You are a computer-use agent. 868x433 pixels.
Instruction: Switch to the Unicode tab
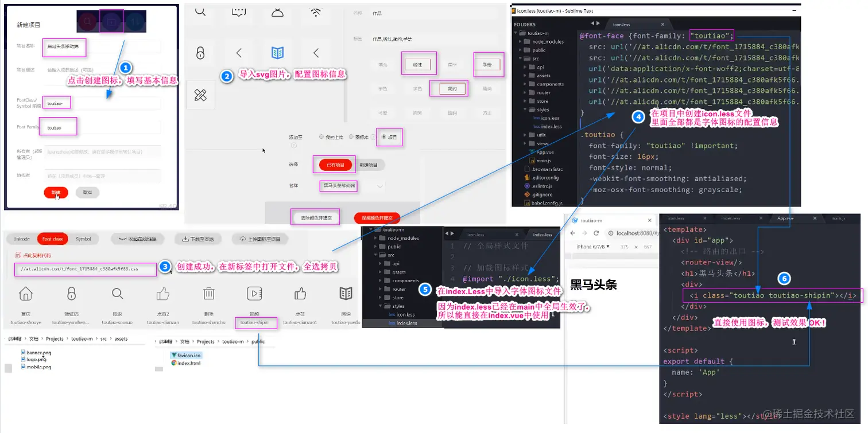pos(21,239)
